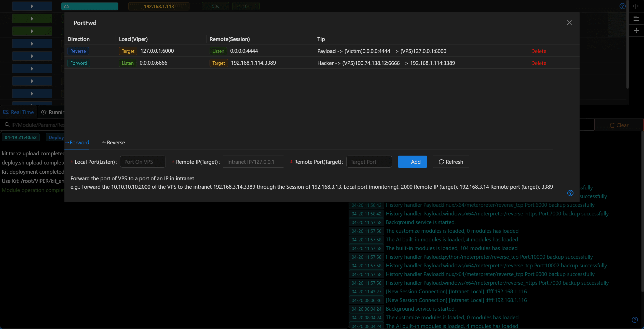Viewport: 644px width, 329px height.
Task: Click the cloud icon in teal bar
Action: (66, 6)
